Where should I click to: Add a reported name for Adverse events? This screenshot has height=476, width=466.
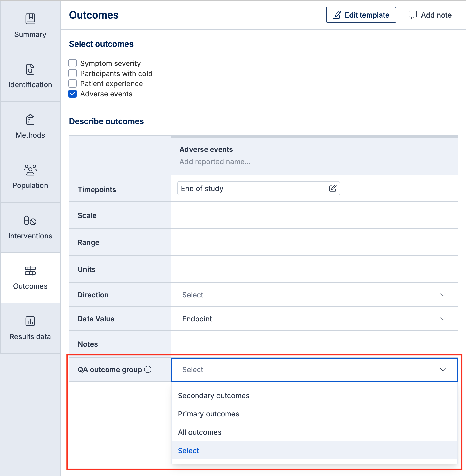coord(215,162)
